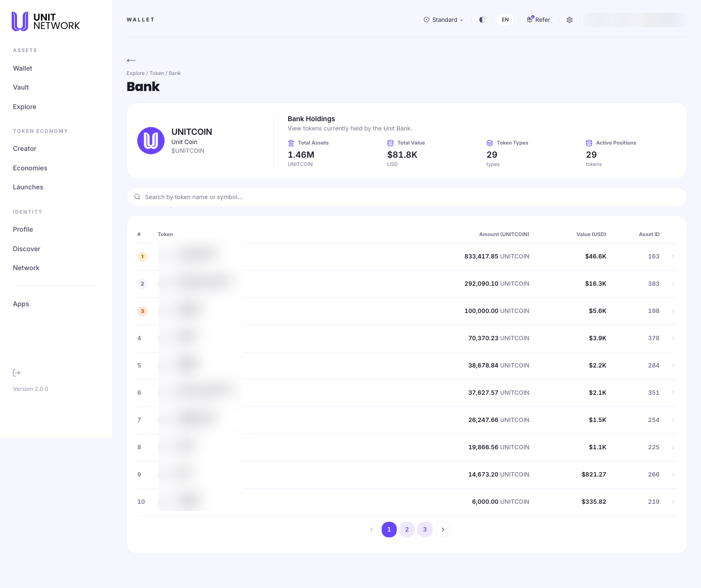Open Wallet in sidebar
Image resolution: width=701 pixels, height=588 pixels.
point(22,69)
